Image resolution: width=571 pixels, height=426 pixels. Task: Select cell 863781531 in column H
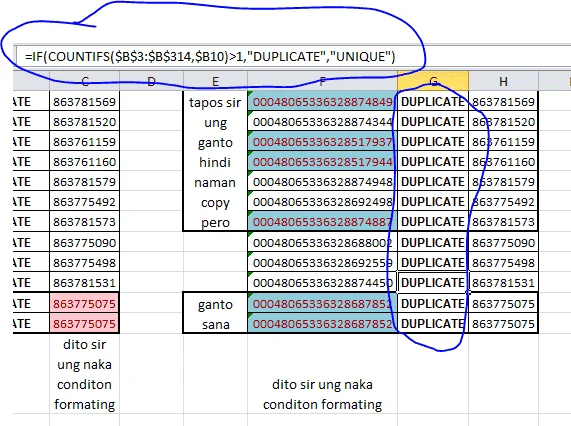pos(503,282)
